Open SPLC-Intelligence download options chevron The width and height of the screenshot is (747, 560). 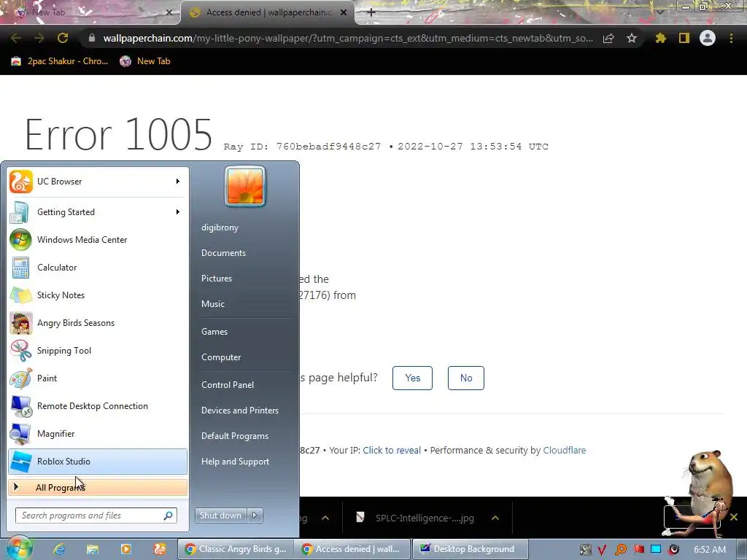click(x=495, y=518)
